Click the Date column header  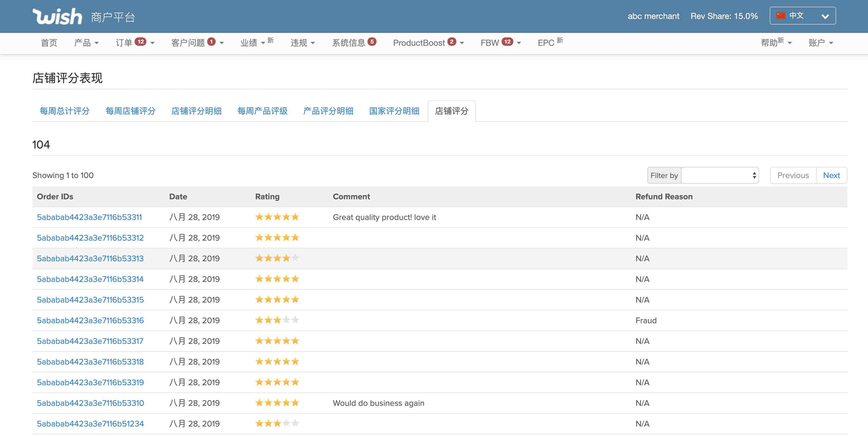coord(178,197)
